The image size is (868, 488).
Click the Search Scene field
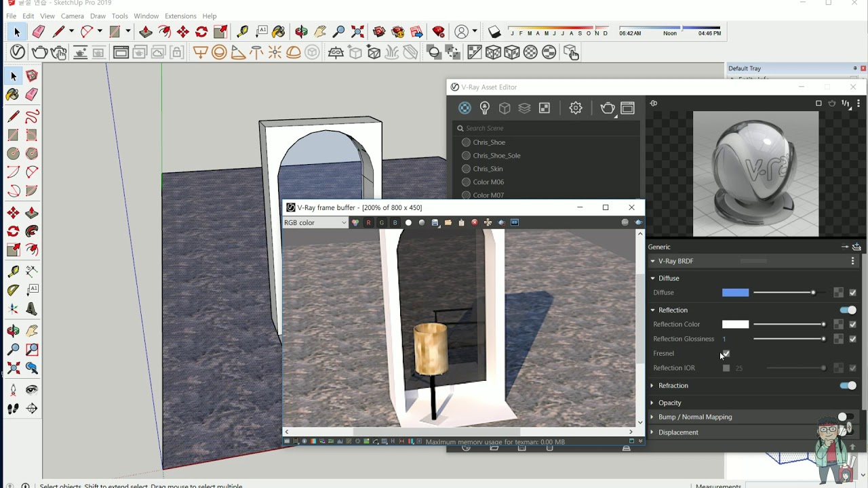pyautogui.click(x=546, y=128)
